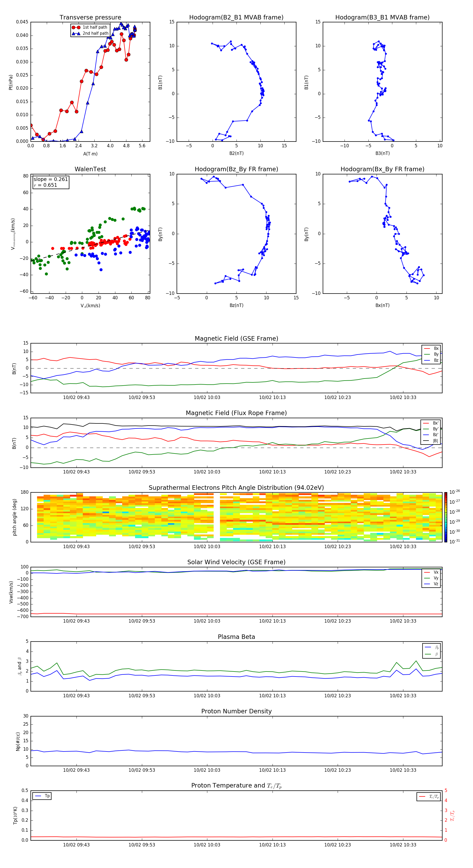
Task: Click the 'VA(km/s)' x-axis label
Action: pyautogui.click(x=90, y=306)
